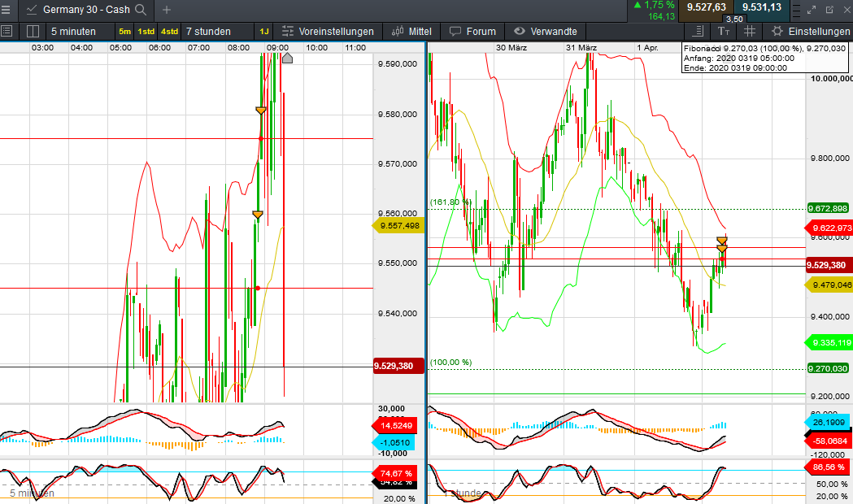The image size is (853, 504).
Task: Click stochastic value 74,67 %
Action: point(395,474)
